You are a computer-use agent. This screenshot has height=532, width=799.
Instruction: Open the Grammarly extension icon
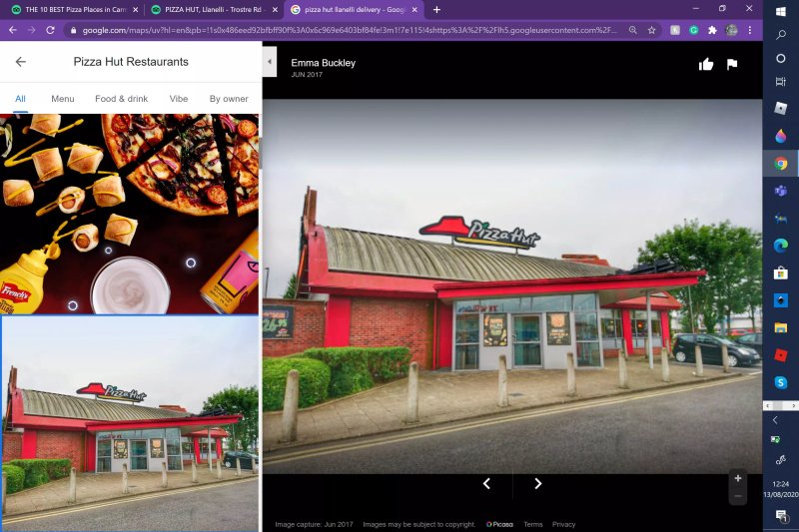(693, 31)
